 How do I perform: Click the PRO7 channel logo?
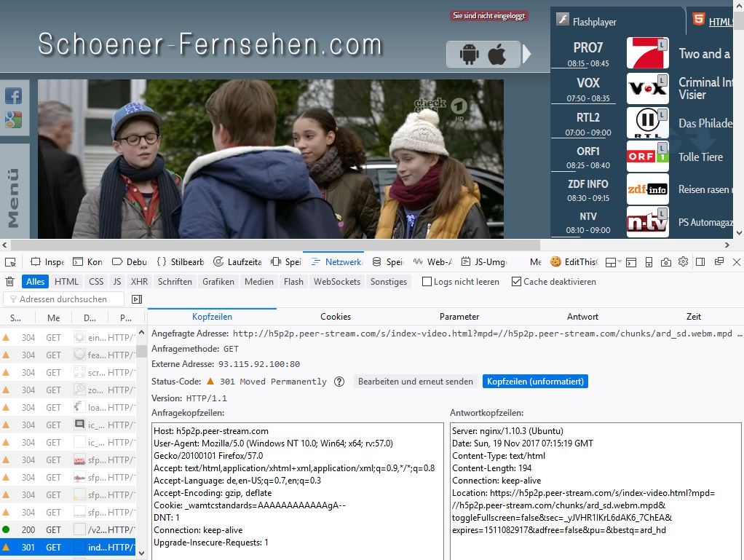point(647,53)
